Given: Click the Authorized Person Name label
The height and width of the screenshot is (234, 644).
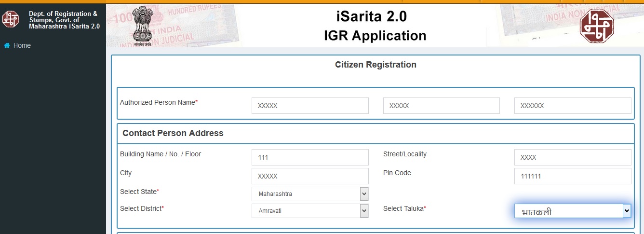Looking at the screenshot, I should coord(159,102).
